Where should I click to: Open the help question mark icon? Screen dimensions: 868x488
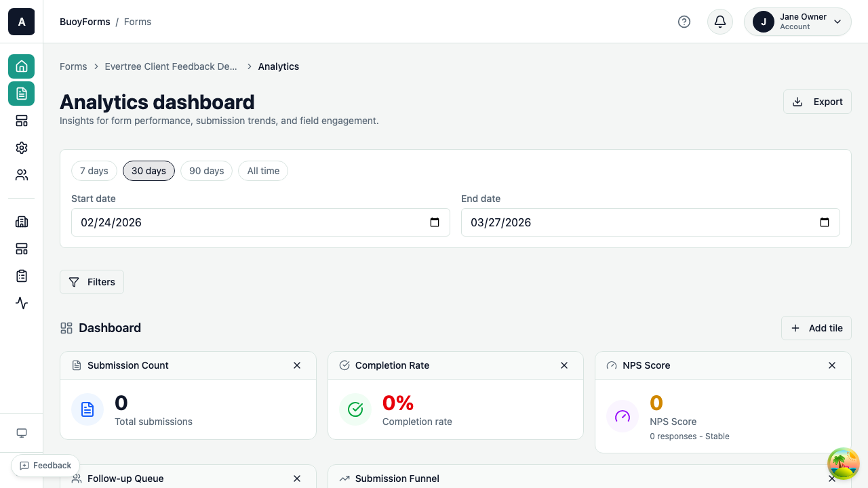pos(684,22)
